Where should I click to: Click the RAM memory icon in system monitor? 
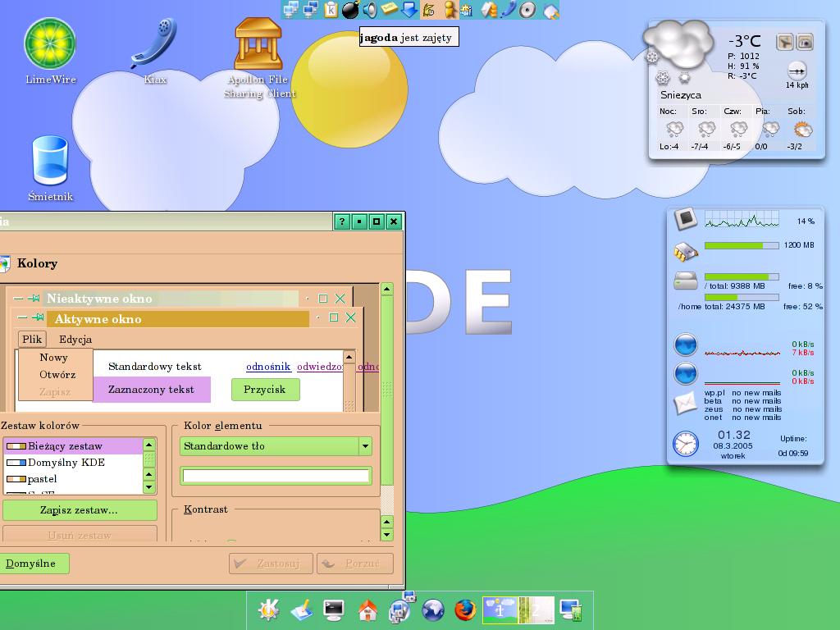coord(686,252)
